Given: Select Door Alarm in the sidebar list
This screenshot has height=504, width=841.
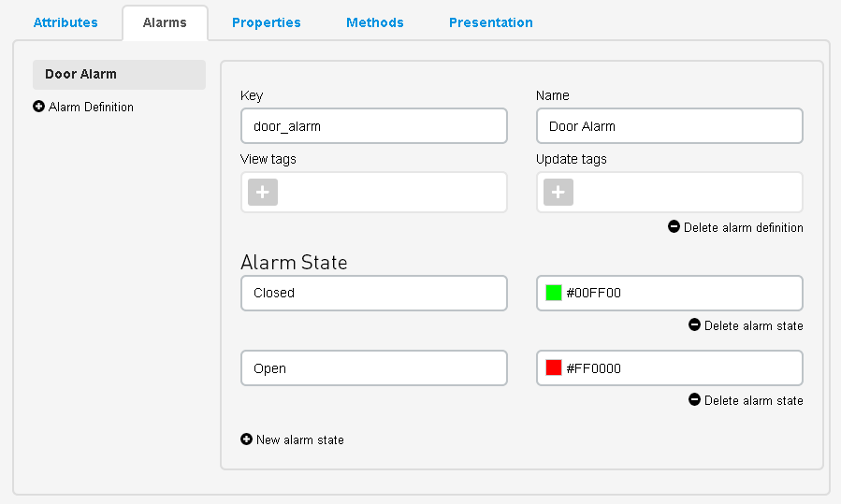Looking at the screenshot, I should pyautogui.click(x=119, y=75).
